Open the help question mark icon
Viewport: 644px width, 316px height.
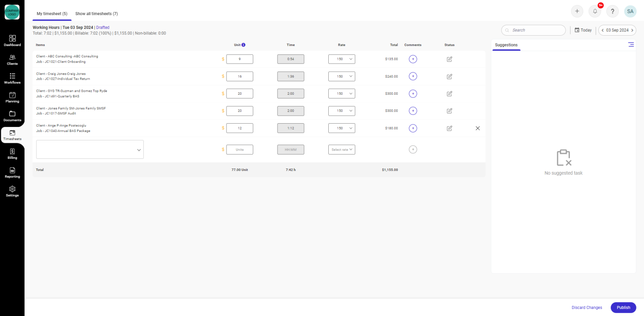click(x=612, y=11)
